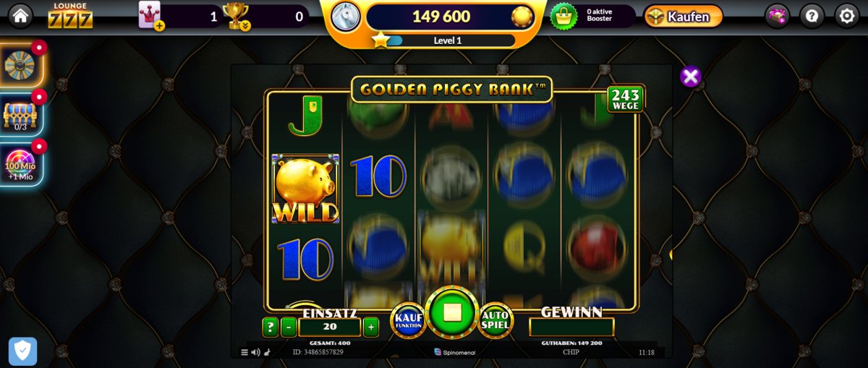
Task: Open the treasure chest 0/3 sidebar item
Action: 19,116
